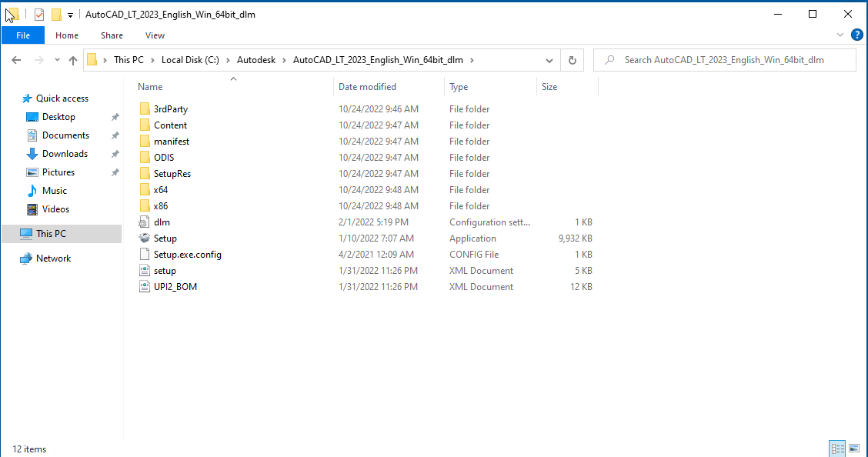The width and height of the screenshot is (868, 457).
Task: Refresh the folder view
Action: pyautogui.click(x=573, y=60)
